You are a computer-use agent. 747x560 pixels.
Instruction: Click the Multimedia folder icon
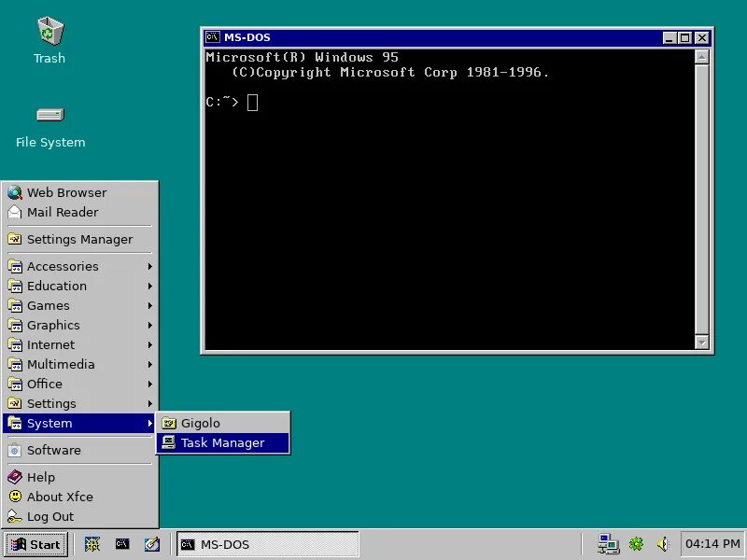click(15, 364)
